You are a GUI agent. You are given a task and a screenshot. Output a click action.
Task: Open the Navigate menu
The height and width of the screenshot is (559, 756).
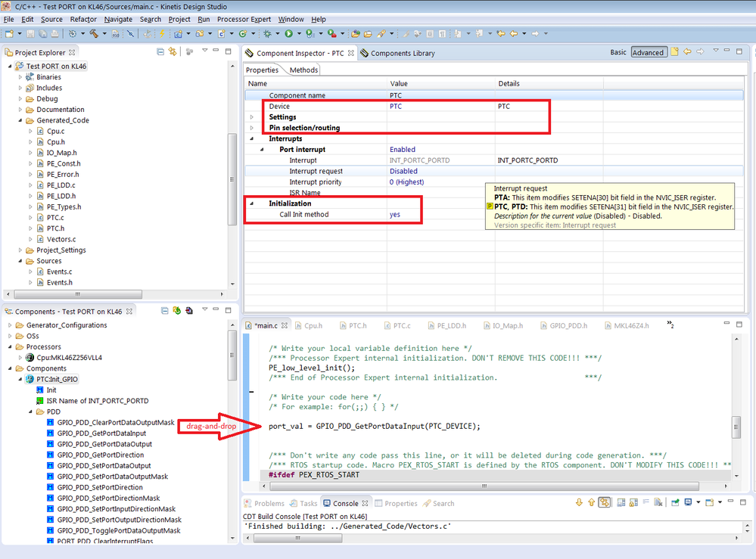pos(118,19)
